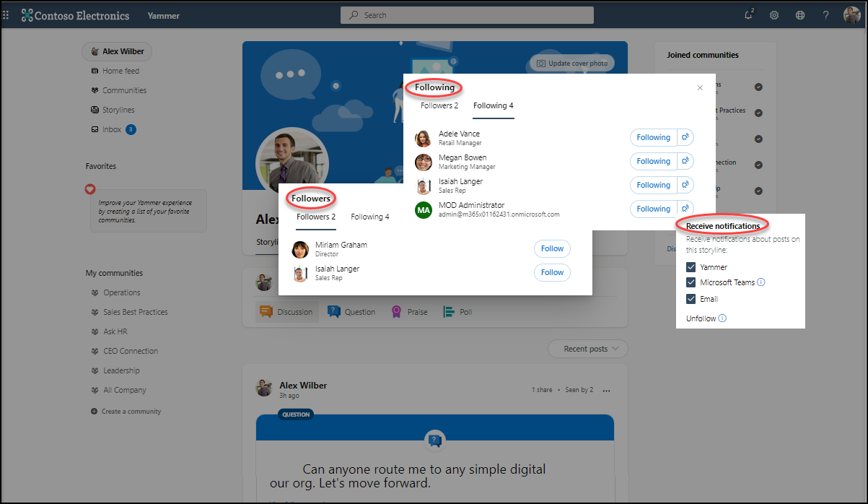Open the notifications bell icon
This screenshot has height=504, width=868.
pos(748,15)
